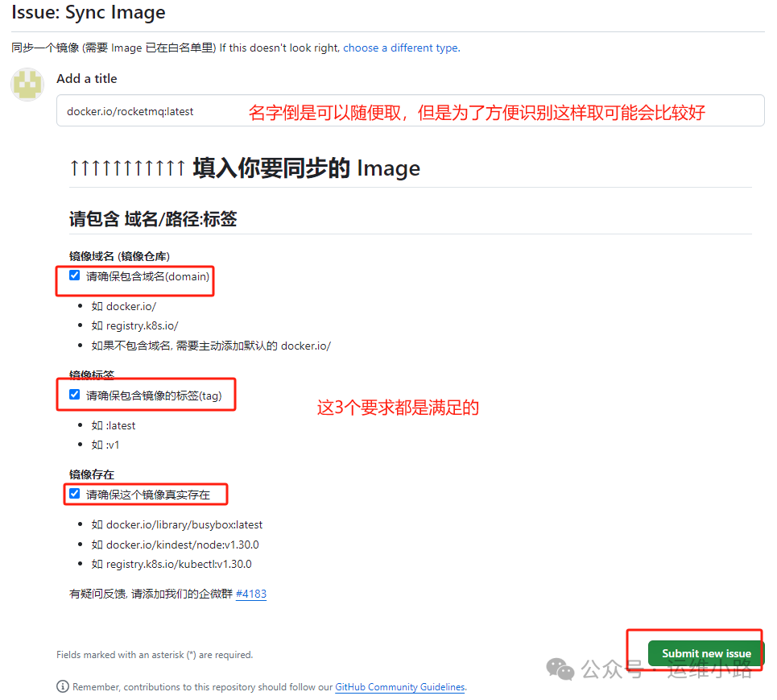777x700 pixels.
Task: Click the issue author avatar icon
Action: pyautogui.click(x=27, y=84)
